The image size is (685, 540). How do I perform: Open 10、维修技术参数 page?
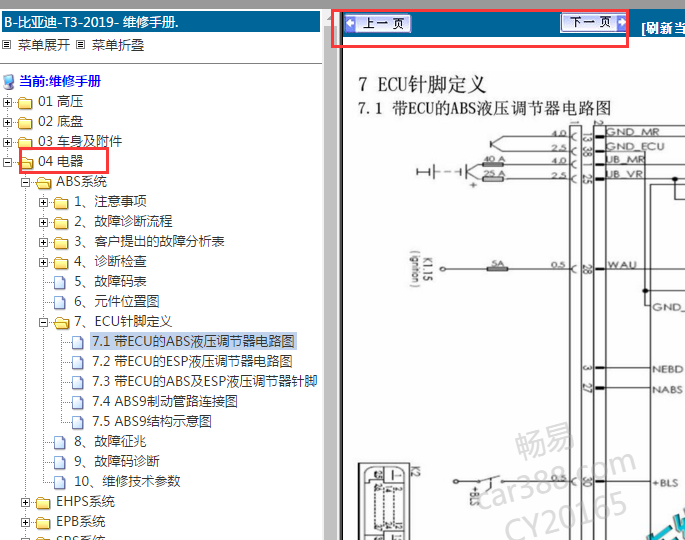127,481
